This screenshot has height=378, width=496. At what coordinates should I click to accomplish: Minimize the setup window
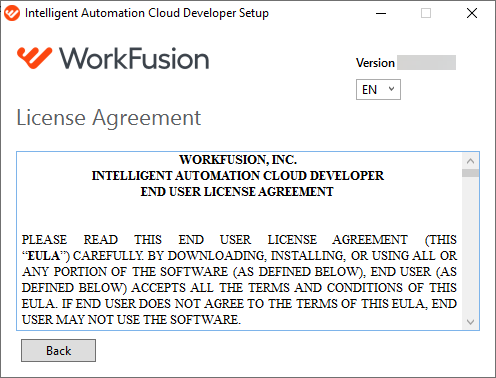pos(381,13)
